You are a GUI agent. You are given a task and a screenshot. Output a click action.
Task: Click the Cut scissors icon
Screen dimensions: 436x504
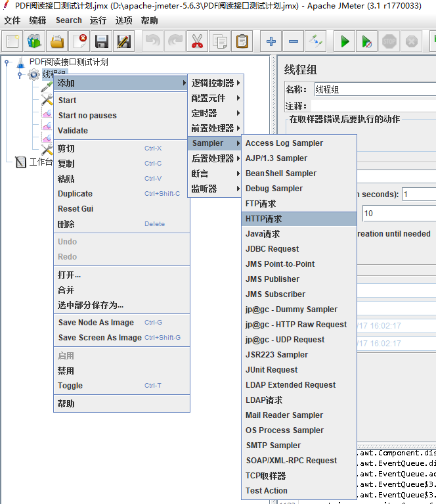[x=197, y=41]
